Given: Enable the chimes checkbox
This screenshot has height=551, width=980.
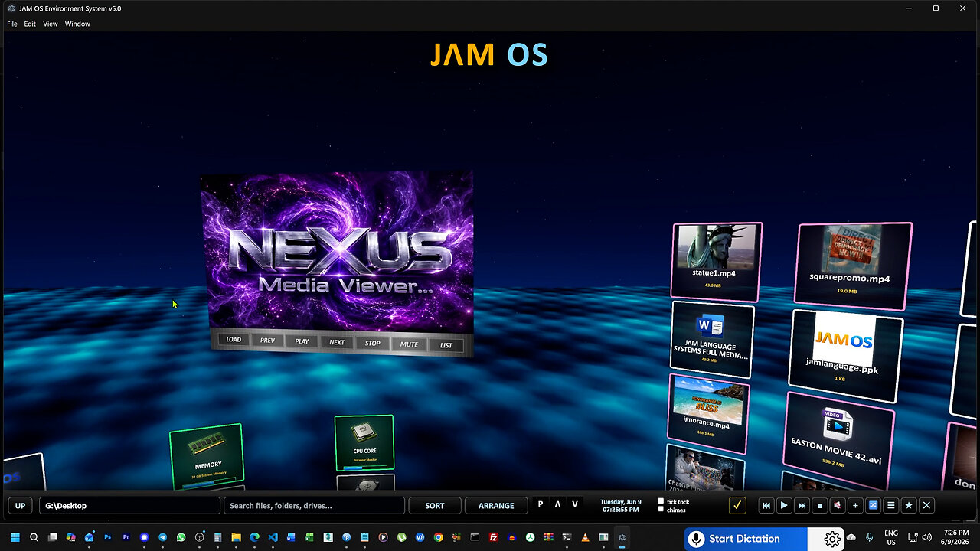Looking at the screenshot, I should [x=661, y=510].
